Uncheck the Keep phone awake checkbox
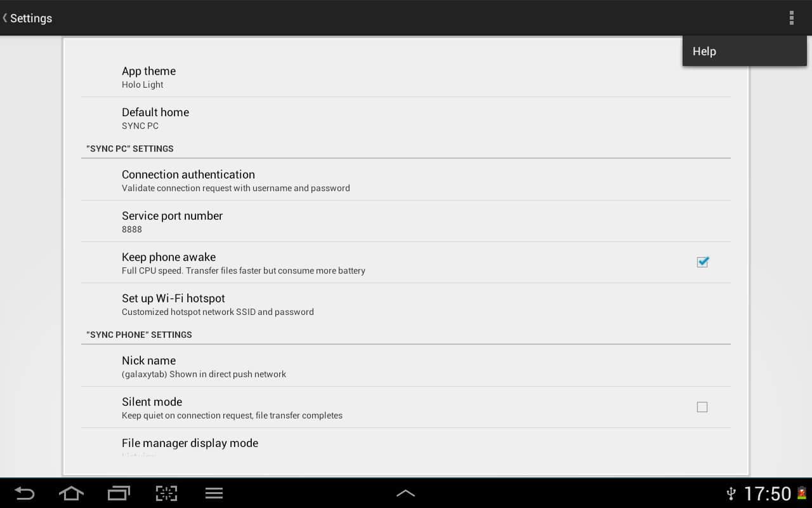 [x=702, y=262]
